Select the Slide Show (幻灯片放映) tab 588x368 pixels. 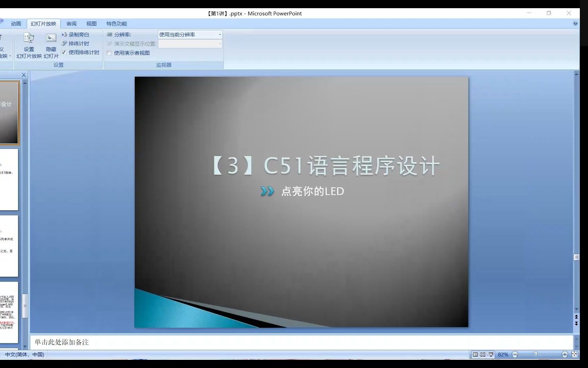44,24
